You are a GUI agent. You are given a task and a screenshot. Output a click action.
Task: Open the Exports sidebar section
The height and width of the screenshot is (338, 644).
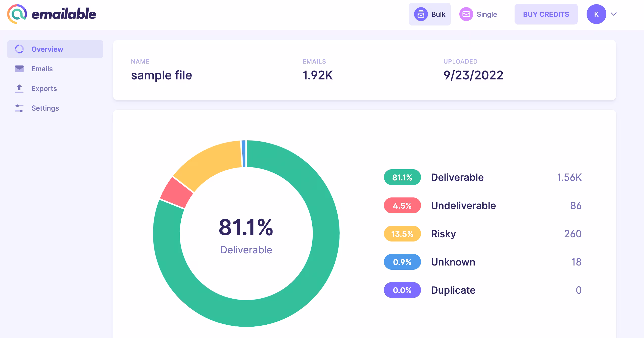[x=44, y=89]
